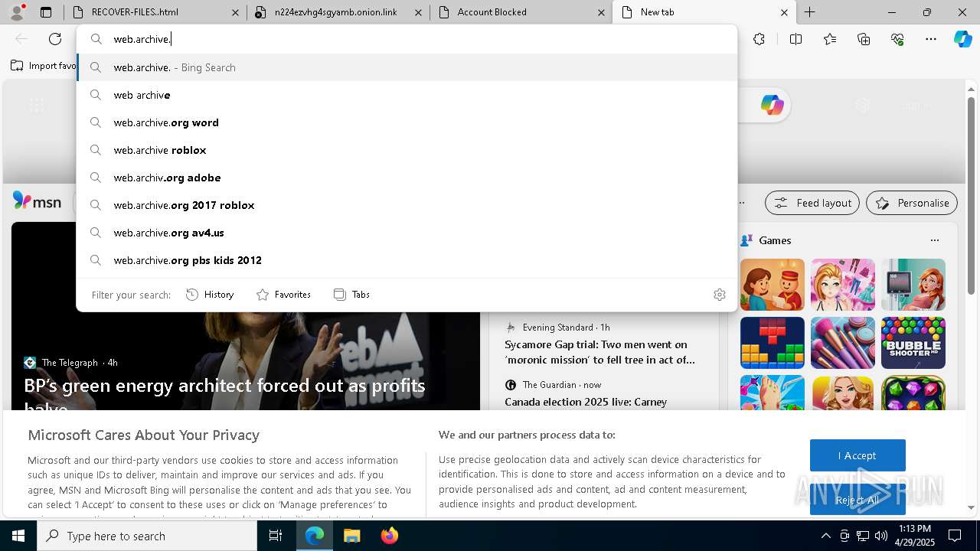Viewport: 980px width, 551px height.
Task: Select the 'web.archive.org 2017 roblox' suggestion
Action: [x=407, y=205]
